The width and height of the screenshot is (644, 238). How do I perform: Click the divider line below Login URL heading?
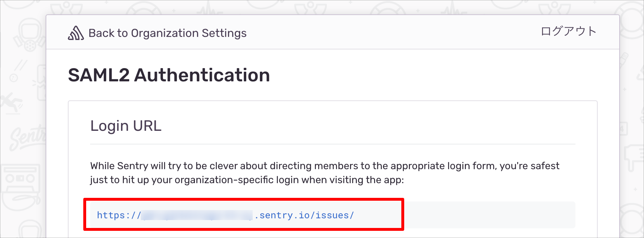(333, 144)
